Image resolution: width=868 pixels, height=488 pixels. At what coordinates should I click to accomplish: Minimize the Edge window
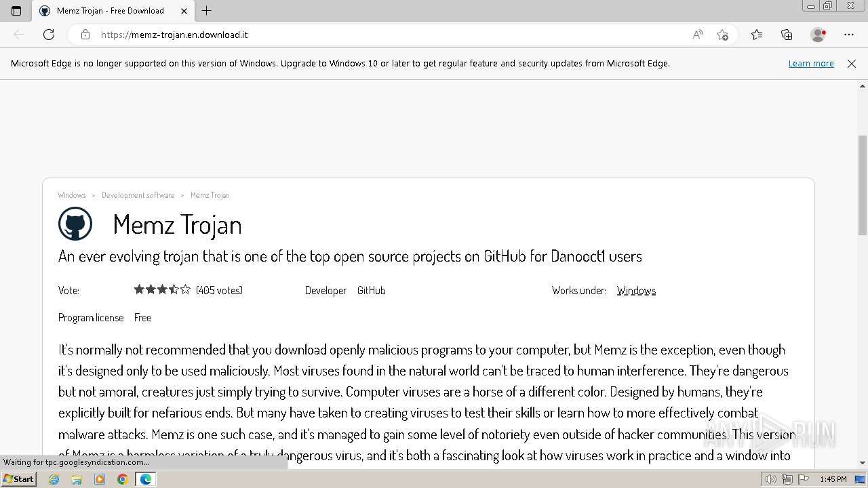coord(811,6)
